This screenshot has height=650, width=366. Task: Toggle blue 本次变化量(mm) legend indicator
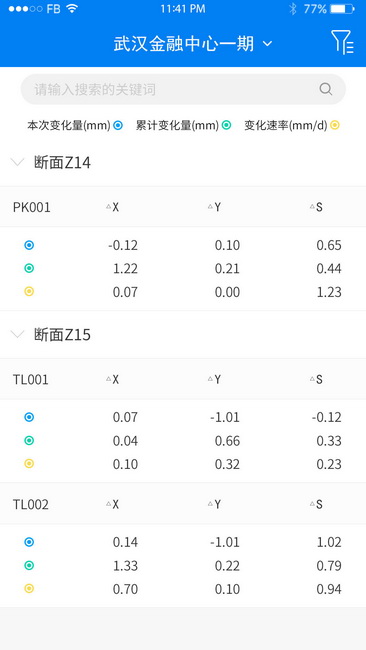click(118, 125)
